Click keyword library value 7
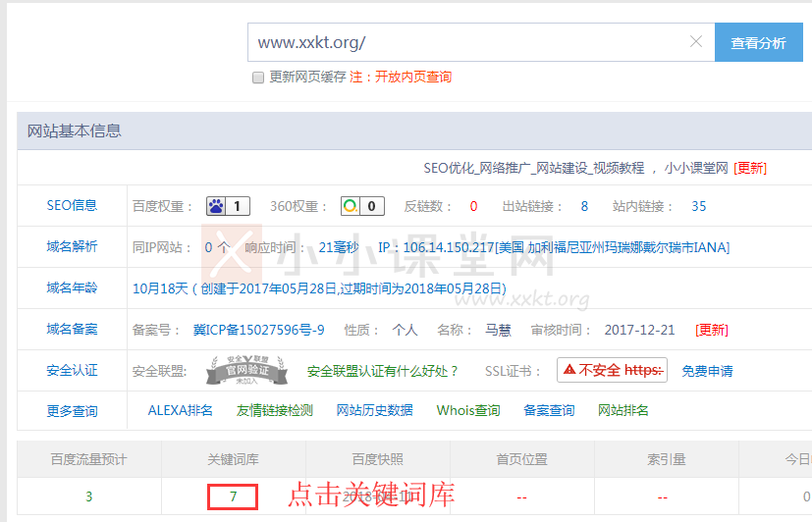812x522 pixels. pyautogui.click(x=233, y=496)
